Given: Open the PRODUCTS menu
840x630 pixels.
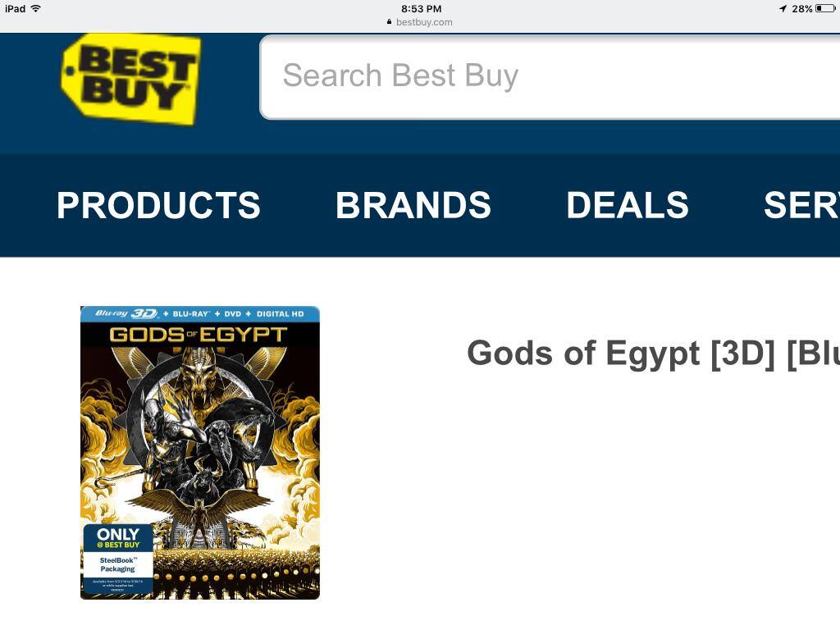Looking at the screenshot, I should [x=158, y=205].
